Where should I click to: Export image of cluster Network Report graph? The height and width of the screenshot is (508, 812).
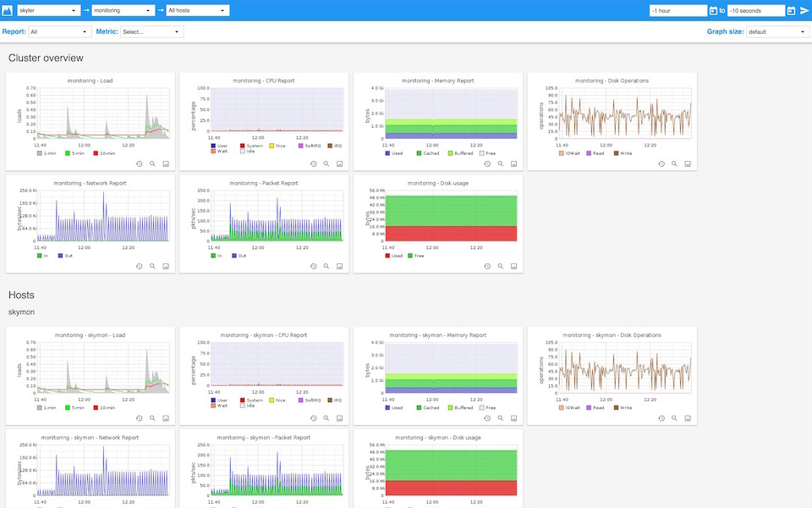(x=166, y=267)
